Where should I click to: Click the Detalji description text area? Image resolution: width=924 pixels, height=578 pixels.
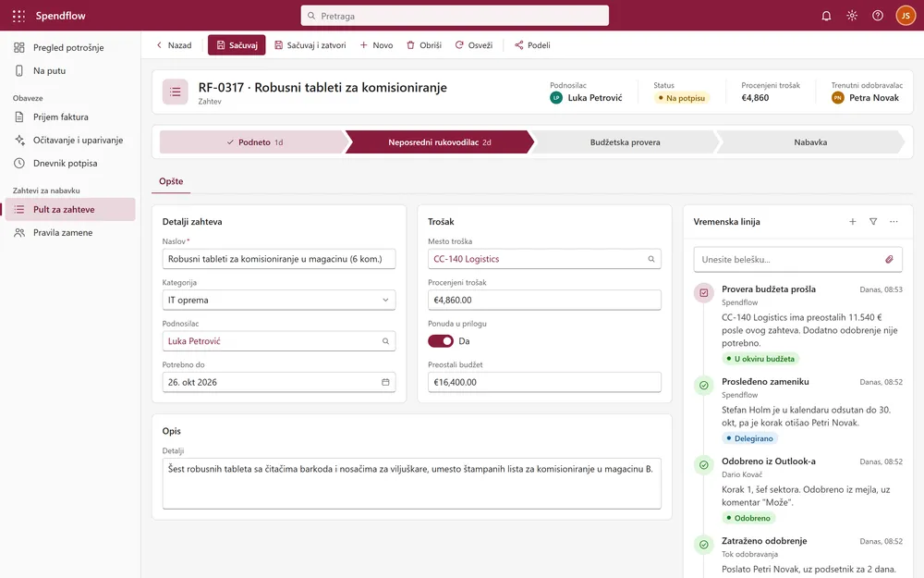point(412,484)
